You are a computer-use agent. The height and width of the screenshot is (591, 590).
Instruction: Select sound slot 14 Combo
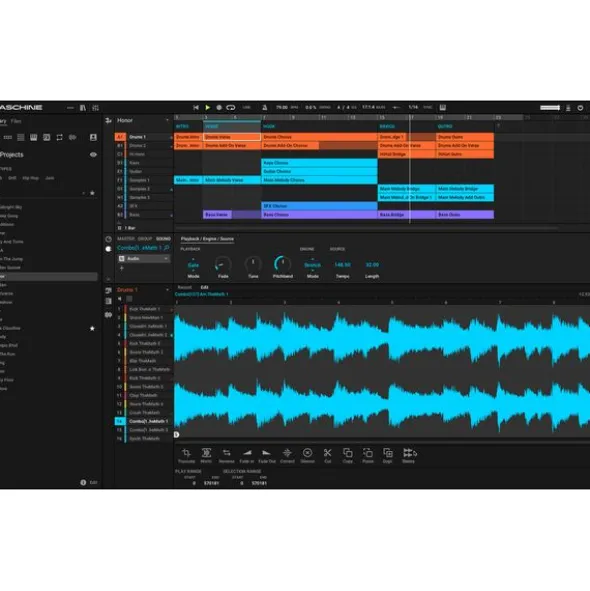144,421
